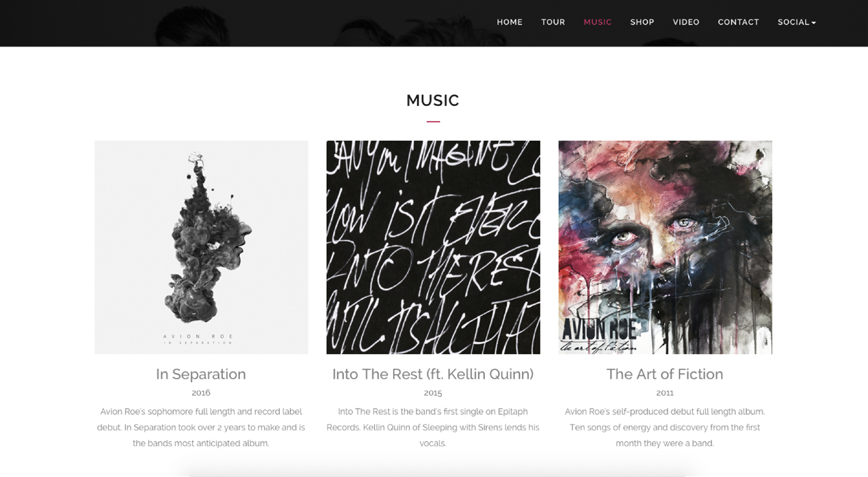Image resolution: width=868 pixels, height=477 pixels.
Task: Click the MUSIC section heading
Action: (433, 100)
